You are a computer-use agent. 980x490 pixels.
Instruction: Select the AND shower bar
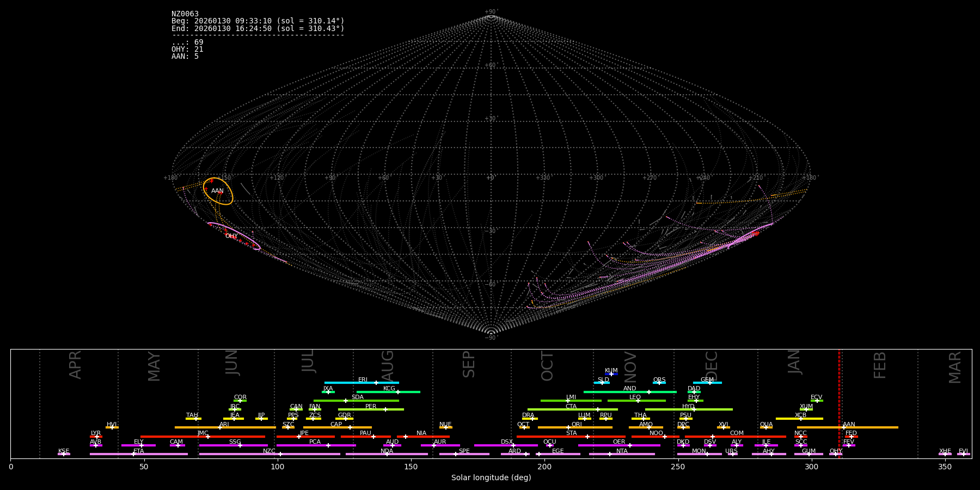(630, 392)
